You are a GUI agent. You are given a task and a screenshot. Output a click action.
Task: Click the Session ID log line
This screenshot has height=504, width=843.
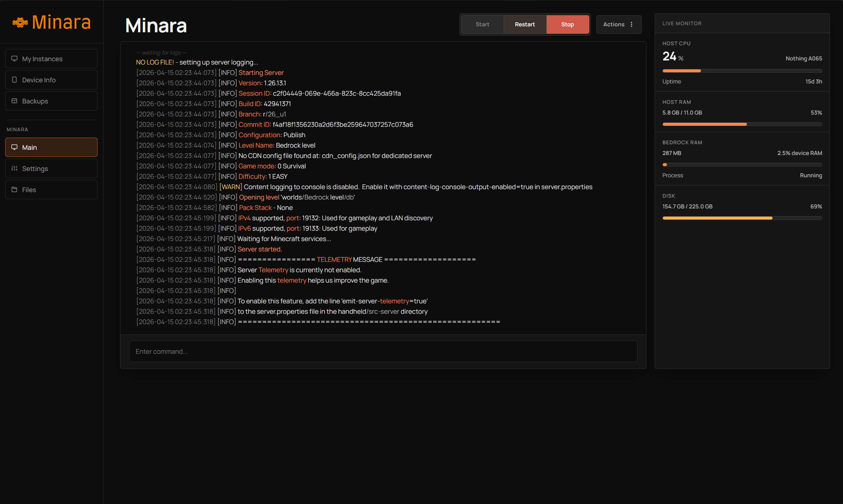[269, 93]
